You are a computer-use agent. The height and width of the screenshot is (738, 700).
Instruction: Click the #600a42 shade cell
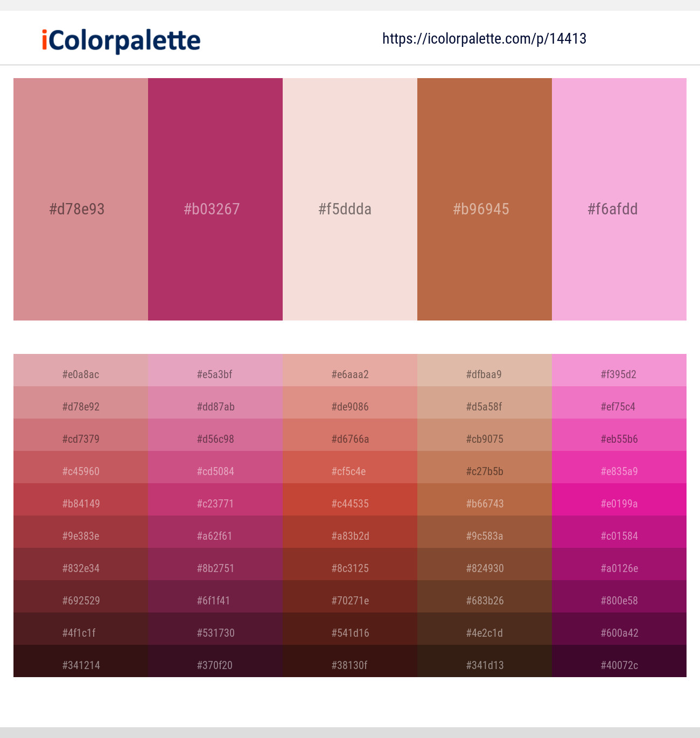(x=619, y=632)
